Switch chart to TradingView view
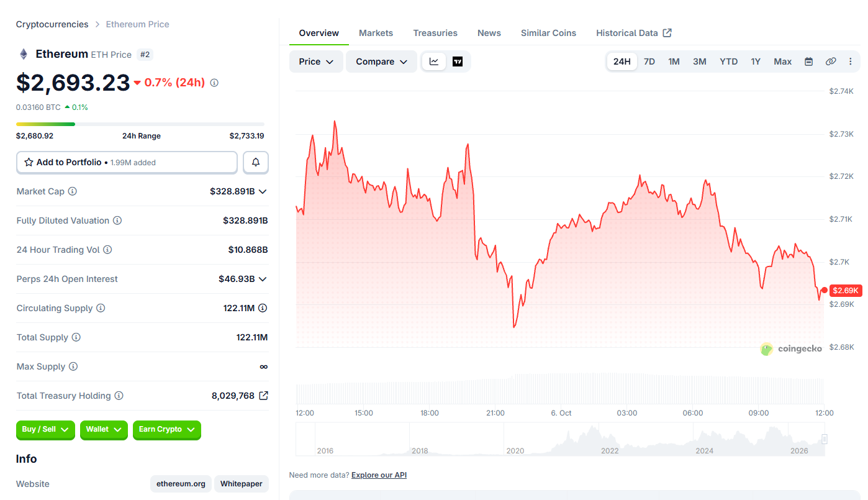This screenshot has height=500, width=868. (x=458, y=61)
